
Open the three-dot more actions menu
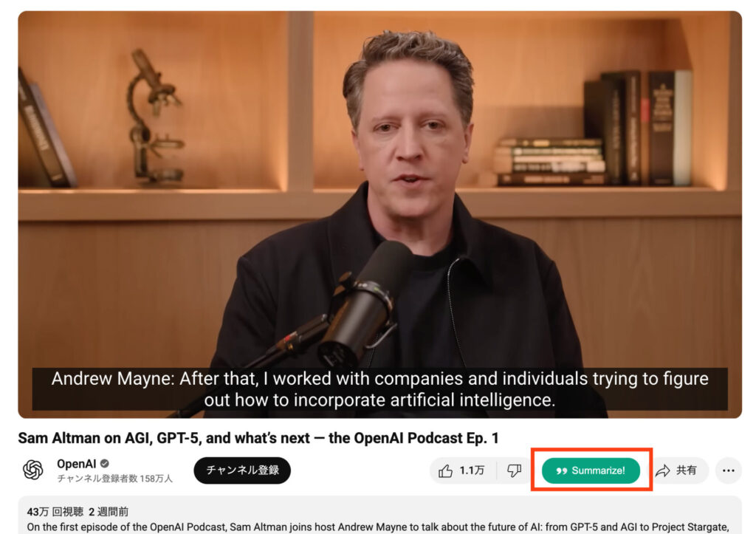pyautogui.click(x=729, y=470)
